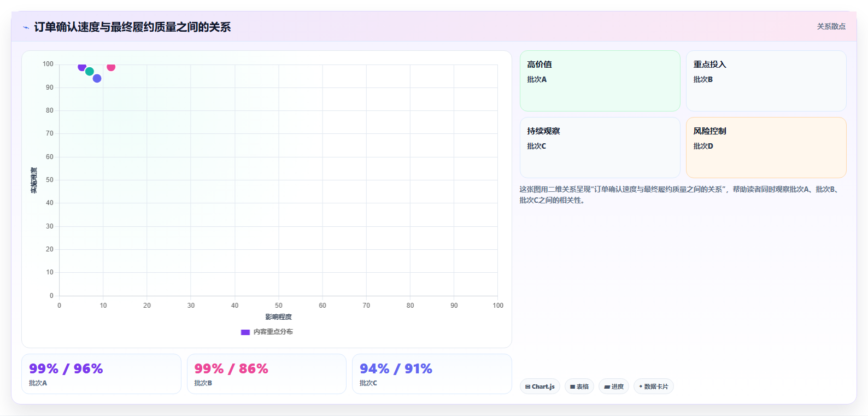Viewport: 868px width, 416px height.
Task: Toggle the 内容重点分布 purple legend swatch
Action: click(245, 332)
